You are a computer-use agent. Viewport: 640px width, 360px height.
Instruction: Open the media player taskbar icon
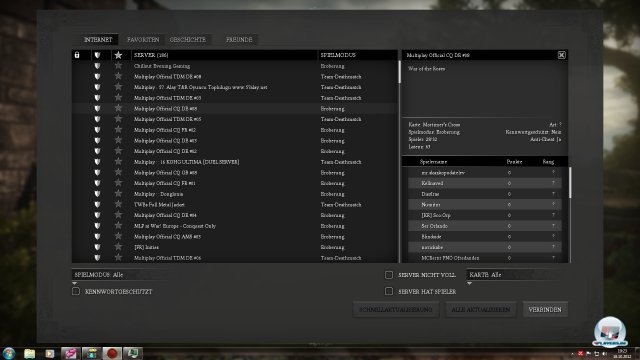pyautogui.click(x=50, y=353)
